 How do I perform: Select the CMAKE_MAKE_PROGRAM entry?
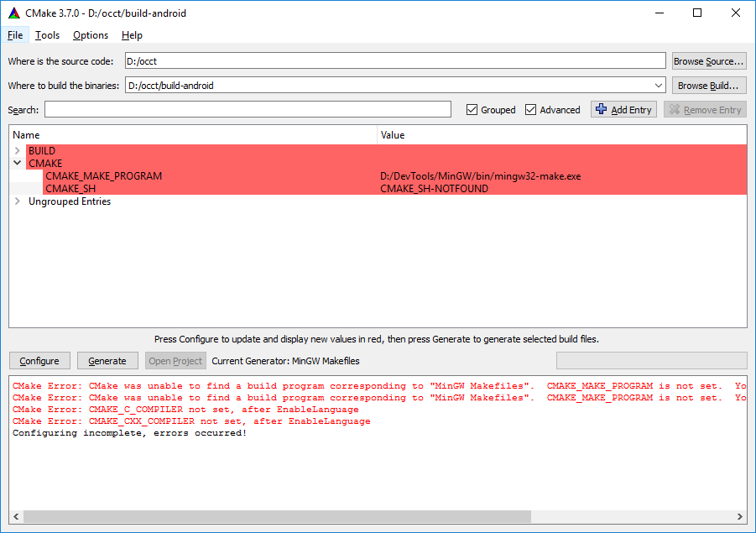[104, 176]
